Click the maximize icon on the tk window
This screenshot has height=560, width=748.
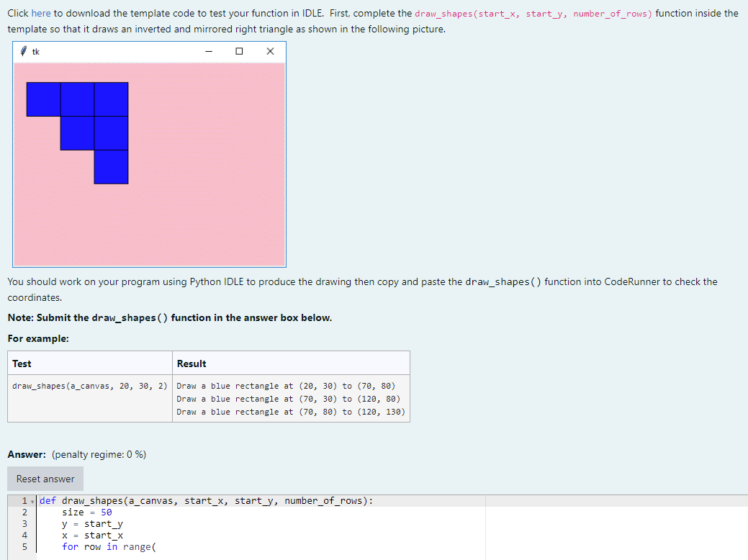[x=240, y=51]
